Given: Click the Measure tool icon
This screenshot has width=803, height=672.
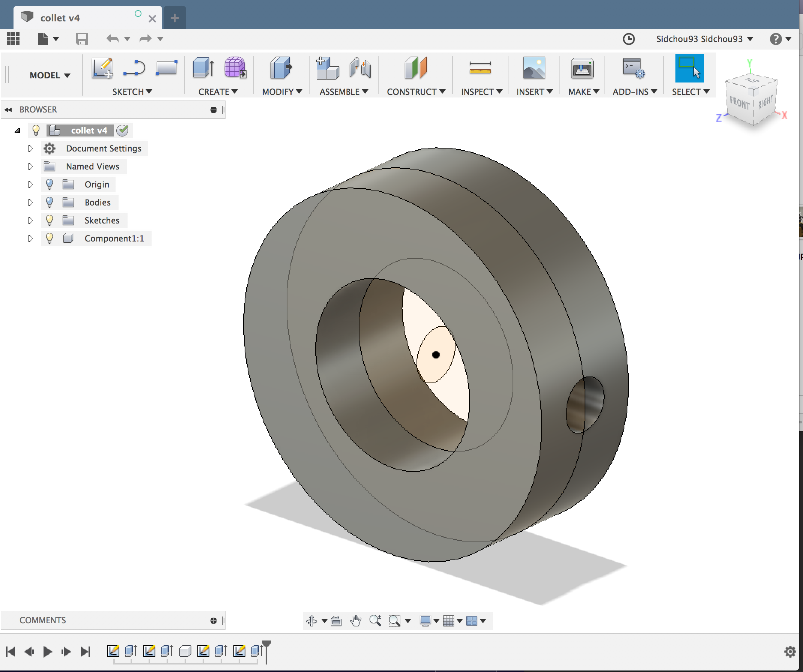Looking at the screenshot, I should point(480,68).
